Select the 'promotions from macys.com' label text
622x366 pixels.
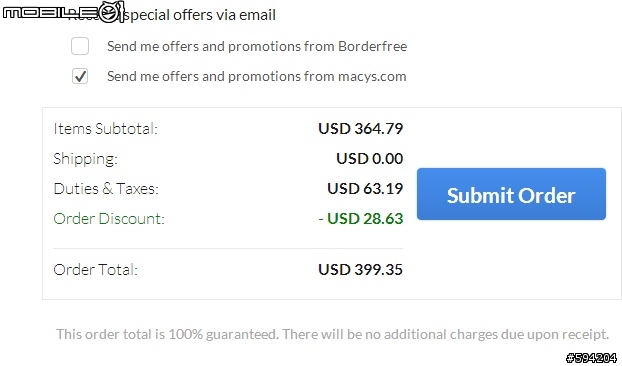(317, 76)
